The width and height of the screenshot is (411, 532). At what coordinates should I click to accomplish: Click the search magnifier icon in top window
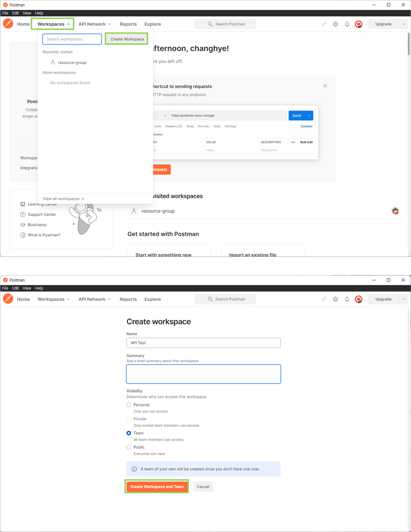[210, 24]
